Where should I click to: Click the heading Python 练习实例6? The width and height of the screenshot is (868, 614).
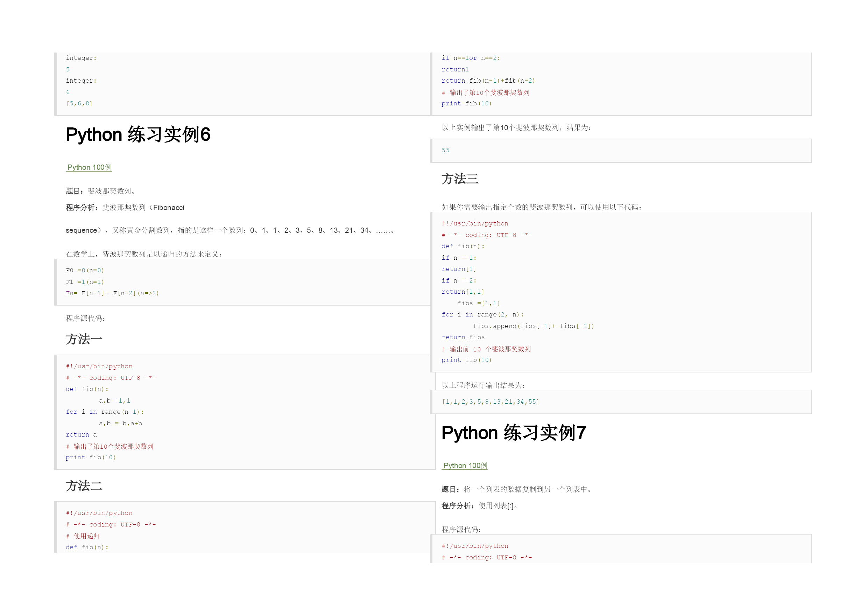(138, 135)
